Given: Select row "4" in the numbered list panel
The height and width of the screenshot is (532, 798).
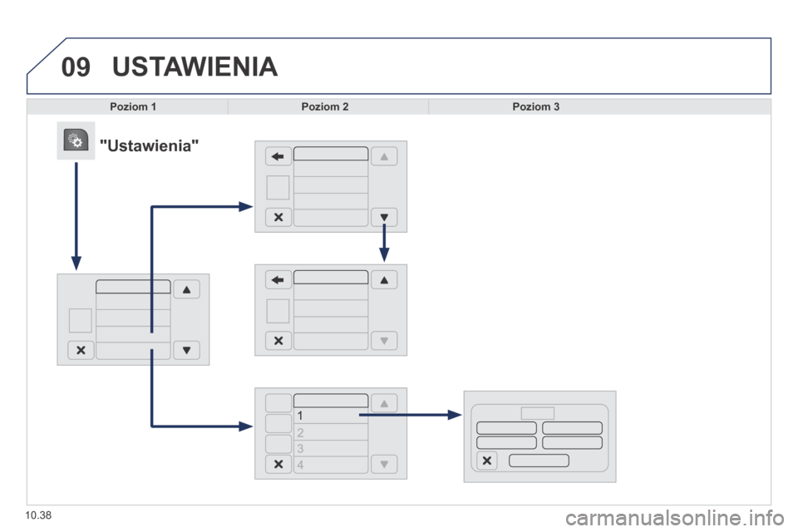Looking at the screenshot, I should click(331, 465).
